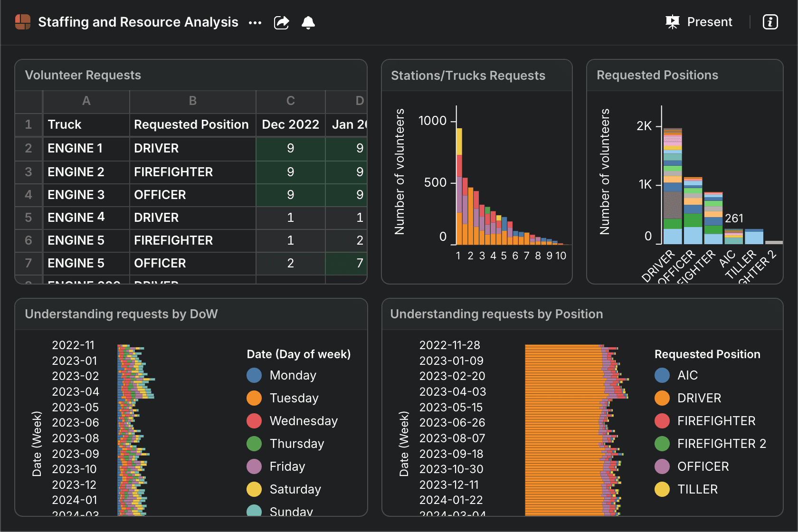This screenshot has height=532, width=798.
Task: Click the Understanding requests by DoW title
Action: pyautogui.click(x=121, y=314)
